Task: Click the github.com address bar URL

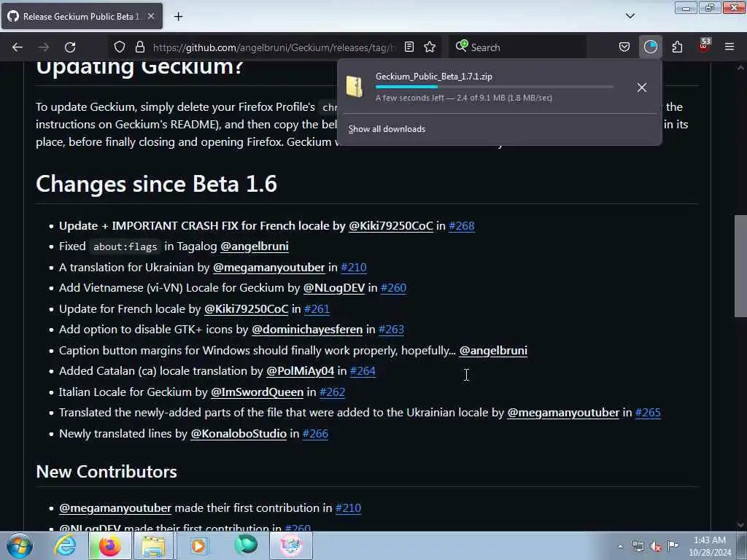Action: 274,47
